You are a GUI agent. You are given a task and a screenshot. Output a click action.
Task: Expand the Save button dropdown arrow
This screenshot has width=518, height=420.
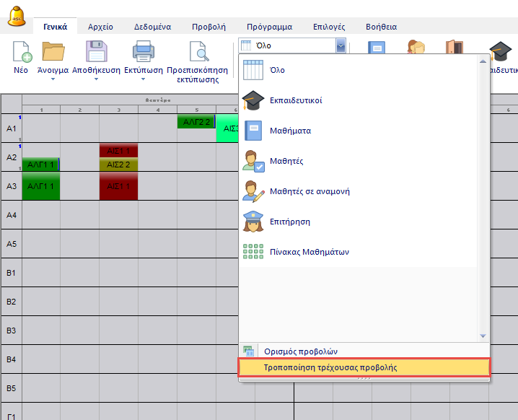pyautogui.click(x=96, y=79)
